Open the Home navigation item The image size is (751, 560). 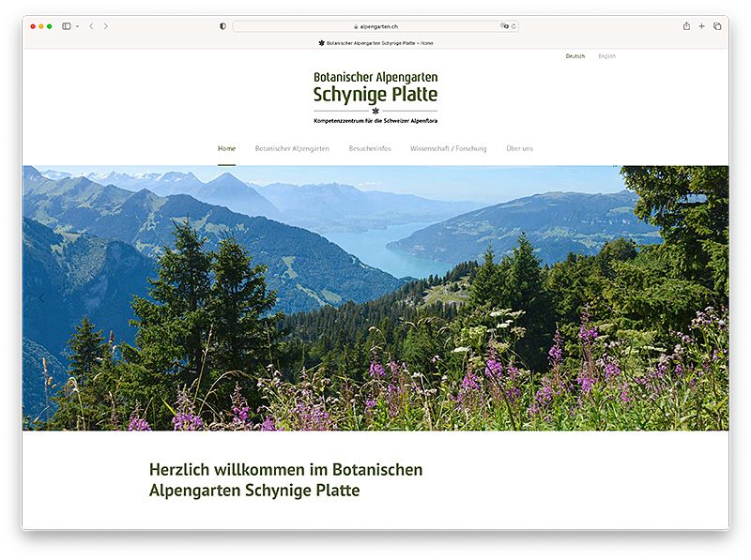click(x=226, y=148)
